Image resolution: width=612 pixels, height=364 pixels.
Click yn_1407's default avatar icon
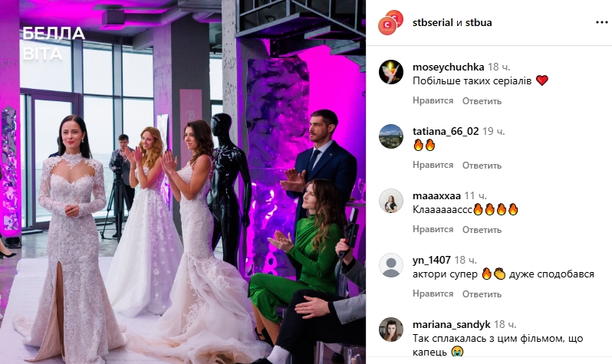(390, 265)
